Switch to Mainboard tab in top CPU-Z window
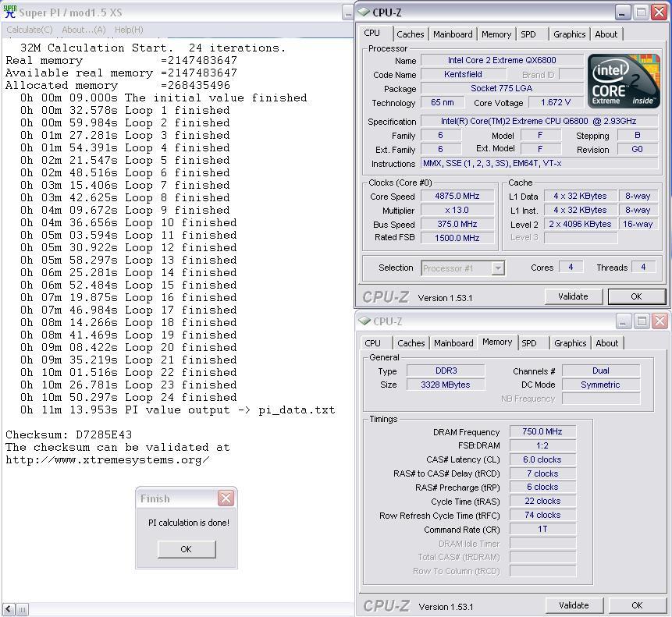672x617 pixels. coord(453,34)
